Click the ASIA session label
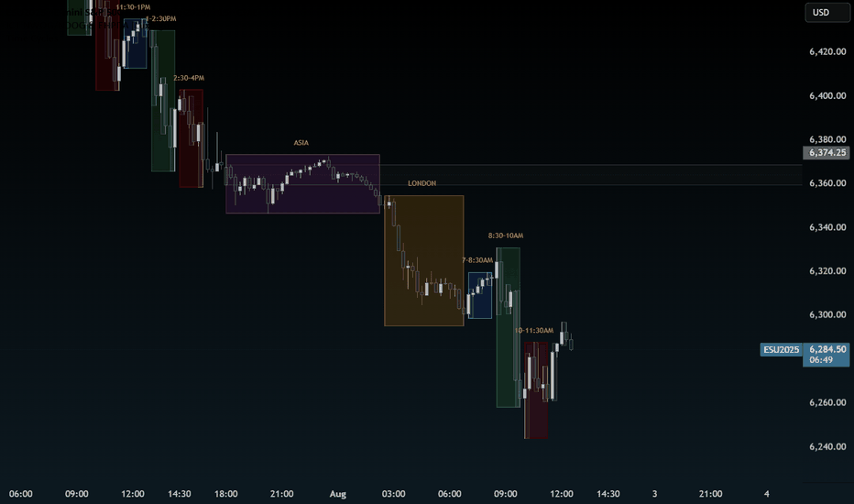This screenshot has height=504, width=854. click(x=301, y=143)
